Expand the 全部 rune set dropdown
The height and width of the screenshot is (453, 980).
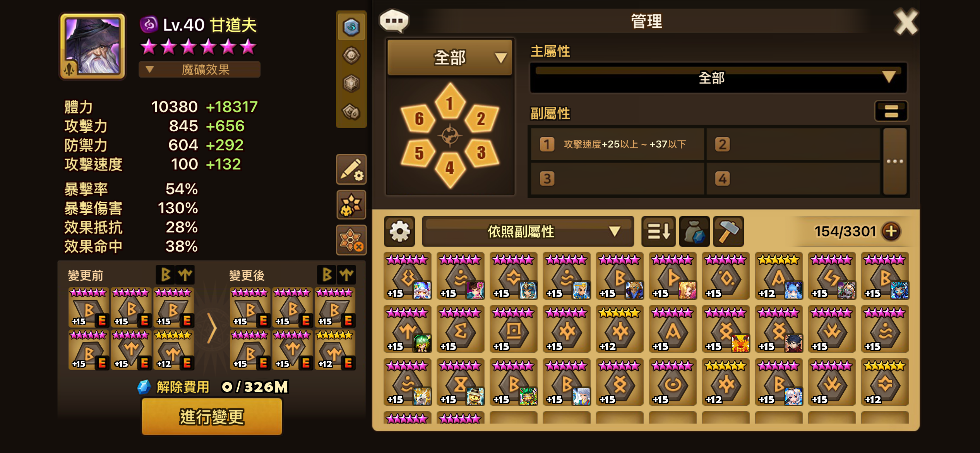(x=450, y=58)
